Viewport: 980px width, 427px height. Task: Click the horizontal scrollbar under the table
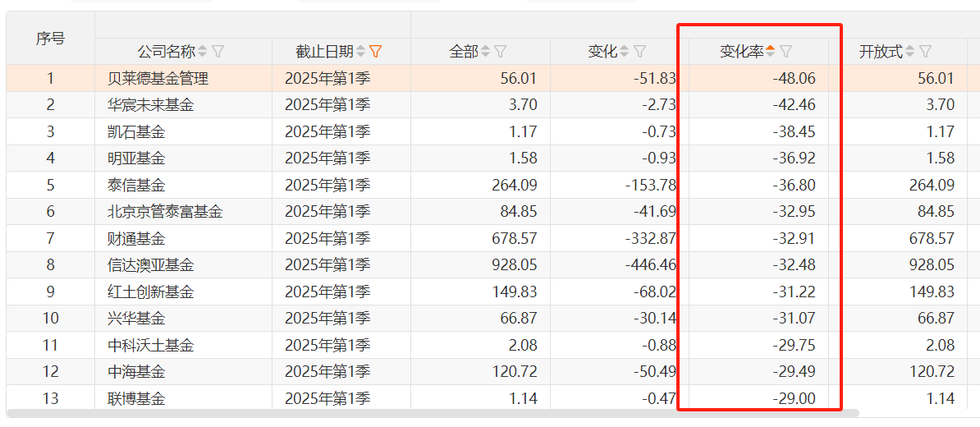(x=433, y=413)
